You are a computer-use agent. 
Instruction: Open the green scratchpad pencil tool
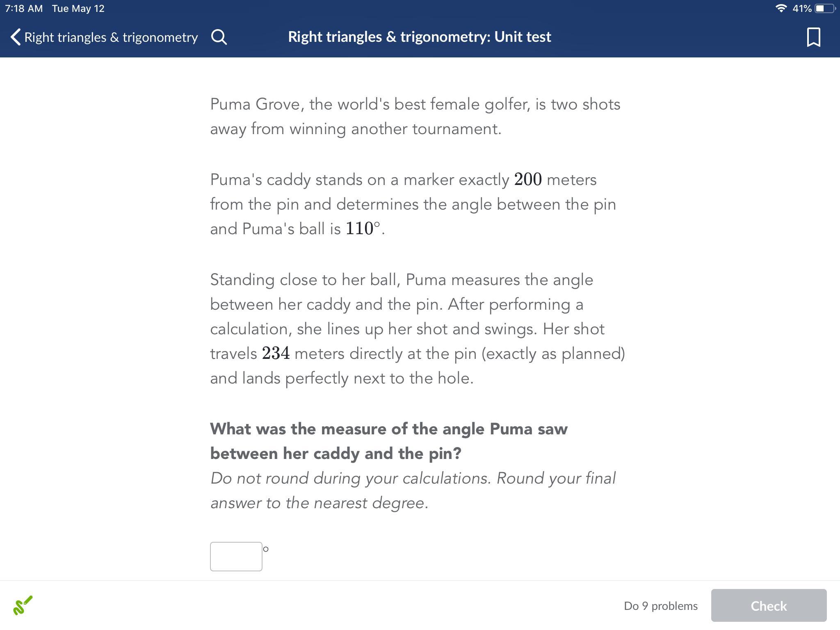[23, 605]
